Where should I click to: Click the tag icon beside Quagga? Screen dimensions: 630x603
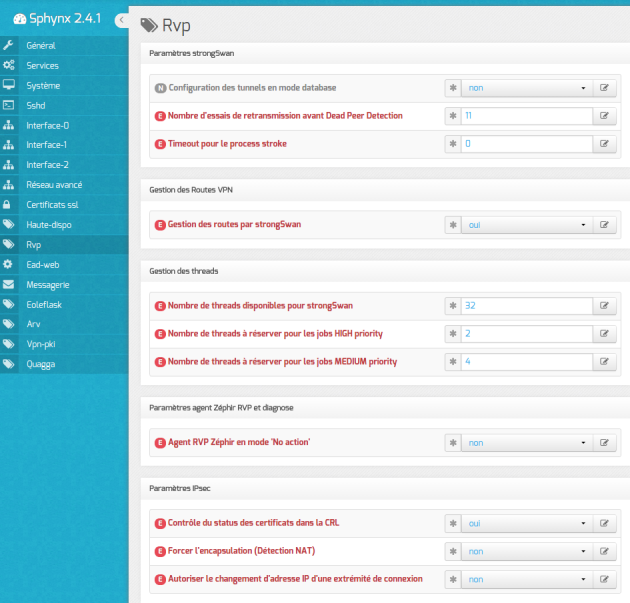pos(8,364)
